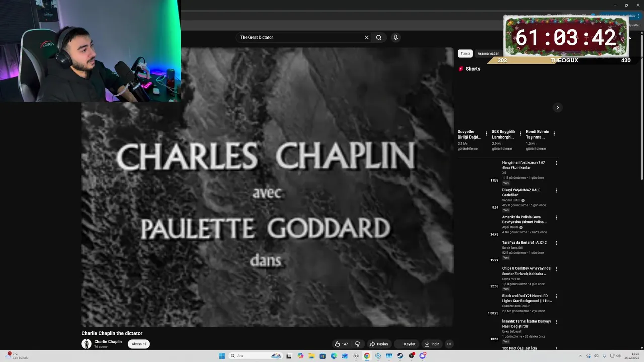Open Task View from the taskbar
Image resolution: width=644 pixels, height=362 pixels.
(x=289, y=356)
